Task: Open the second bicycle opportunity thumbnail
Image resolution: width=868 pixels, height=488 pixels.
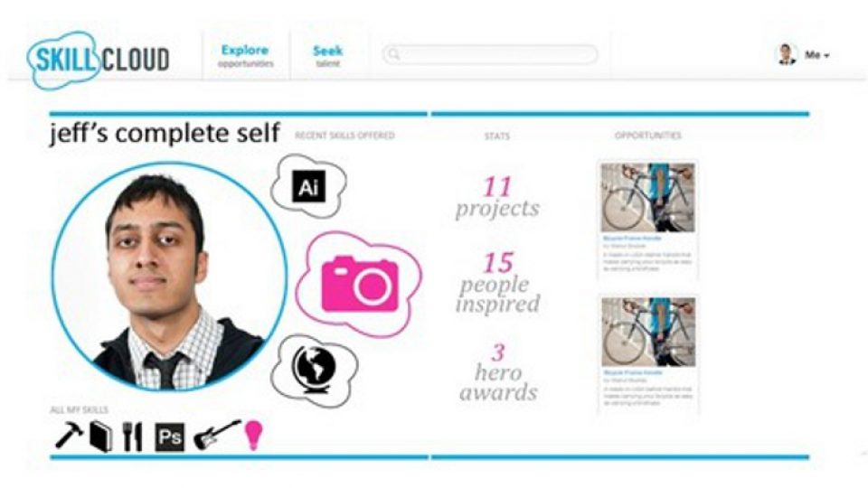Action: (647, 332)
